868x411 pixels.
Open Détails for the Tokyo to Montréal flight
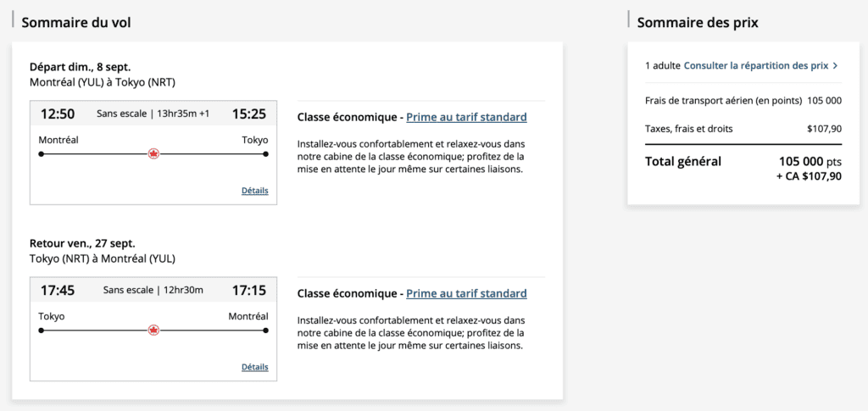(x=254, y=367)
